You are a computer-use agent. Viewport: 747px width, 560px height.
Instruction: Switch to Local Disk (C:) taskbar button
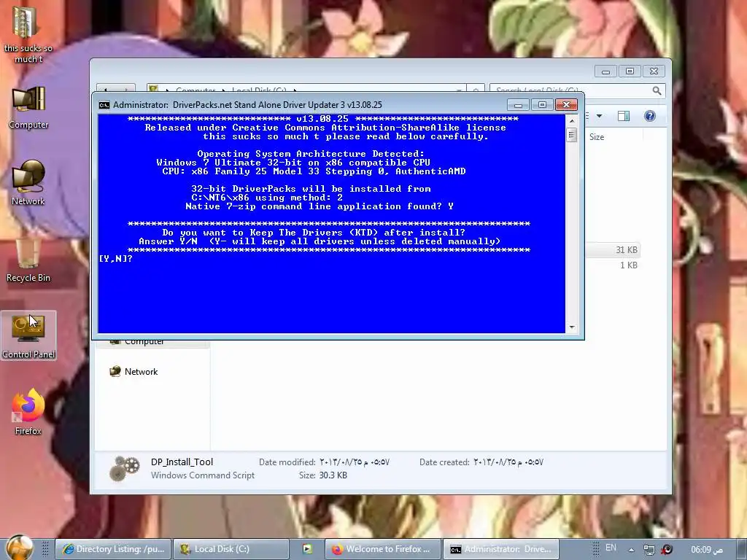pyautogui.click(x=231, y=549)
